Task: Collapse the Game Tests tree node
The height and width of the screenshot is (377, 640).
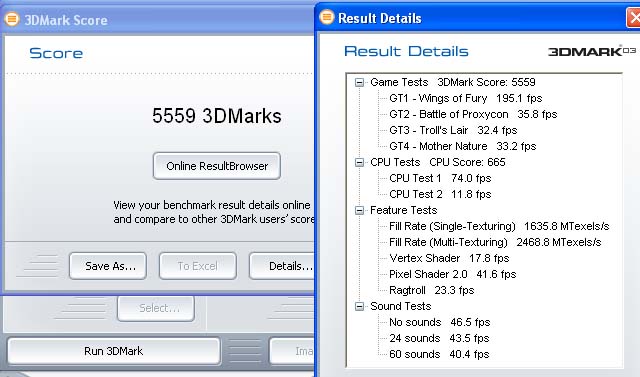Action: [359, 82]
